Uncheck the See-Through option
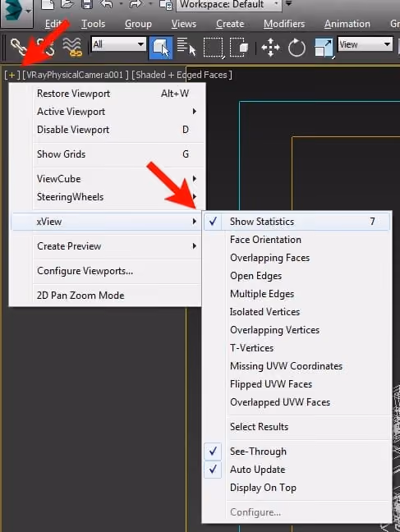Image resolution: width=400 pixels, height=532 pixels. coord(297,452)
